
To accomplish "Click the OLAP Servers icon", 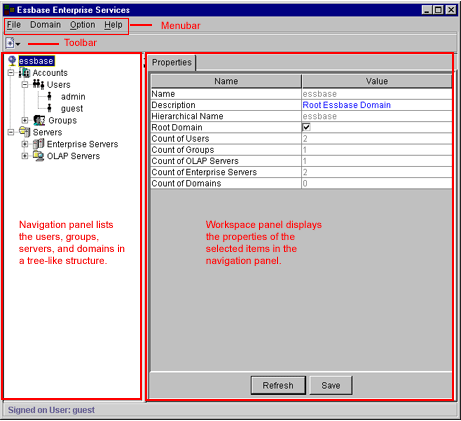I will pyautogui.click(x=39, y=156).
